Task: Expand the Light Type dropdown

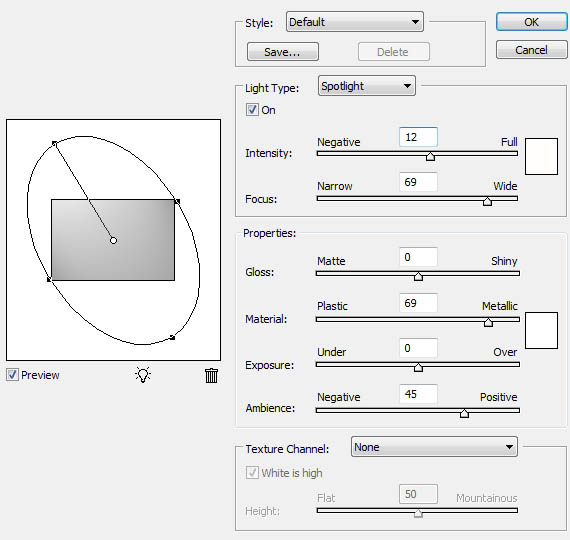Action: [367, 86]
